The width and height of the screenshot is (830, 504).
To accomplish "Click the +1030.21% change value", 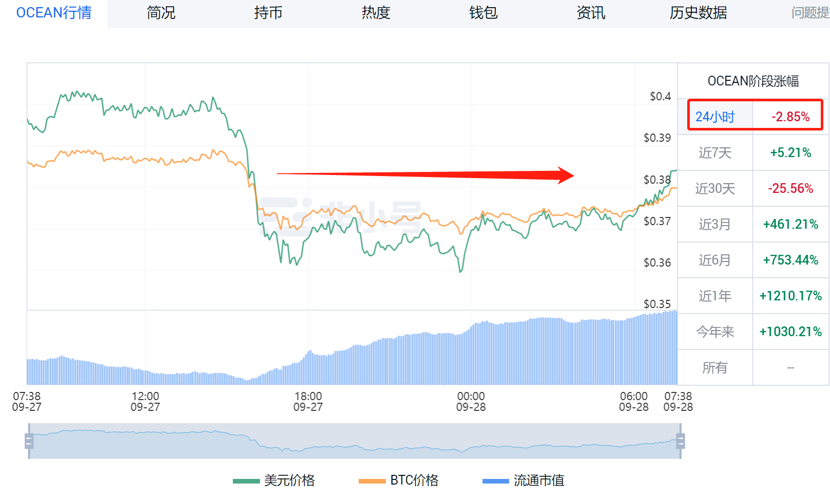I will pyautogui.click(x=791, y=332).
